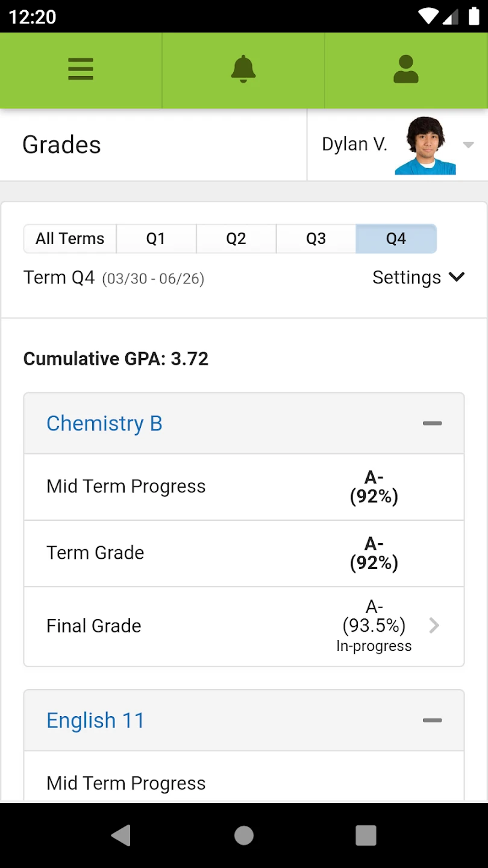Open Final Grade details chevron
Image resolution: width=488 pixels, height=868 pixels.
pyautogui.click(x=434, y=626)
